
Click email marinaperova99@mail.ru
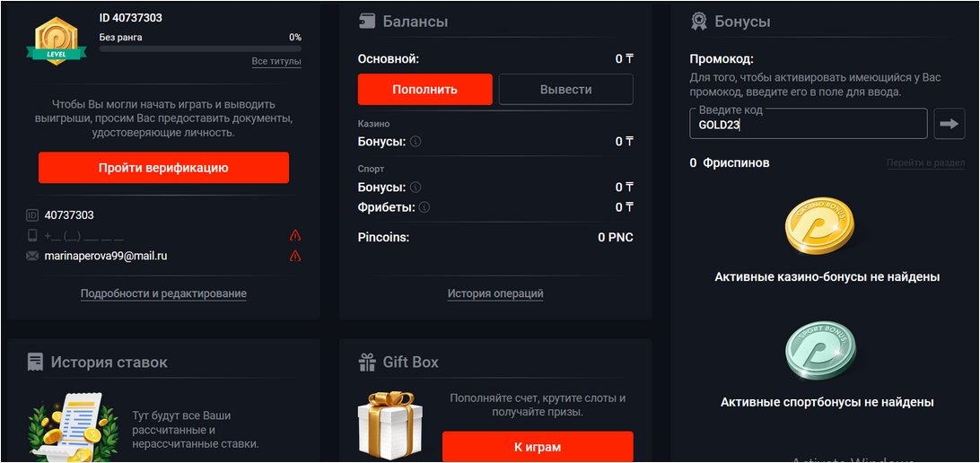pyautogui.click(x=106, y=256)
